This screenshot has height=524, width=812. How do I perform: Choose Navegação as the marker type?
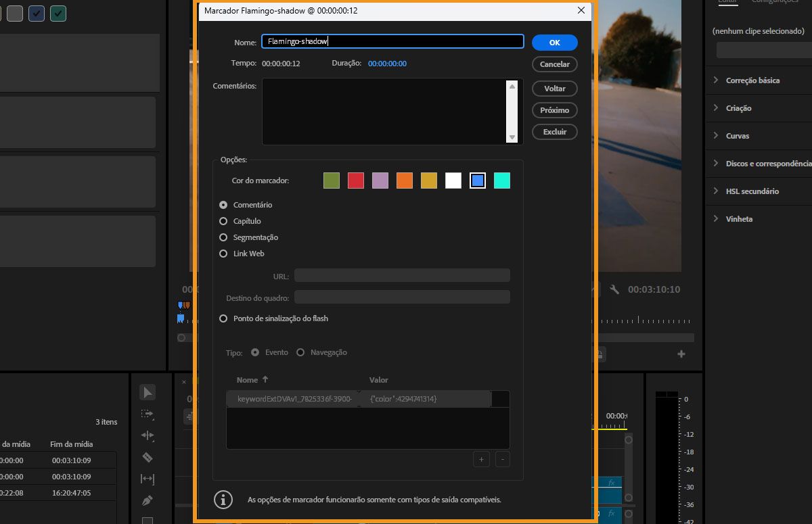pyautogui.click(x=301, y=352)
